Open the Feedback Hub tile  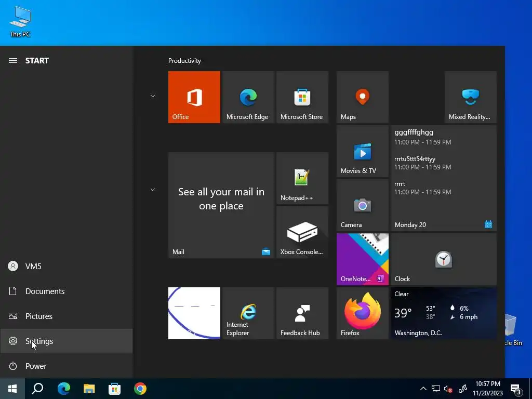click(x=302, y=313)
